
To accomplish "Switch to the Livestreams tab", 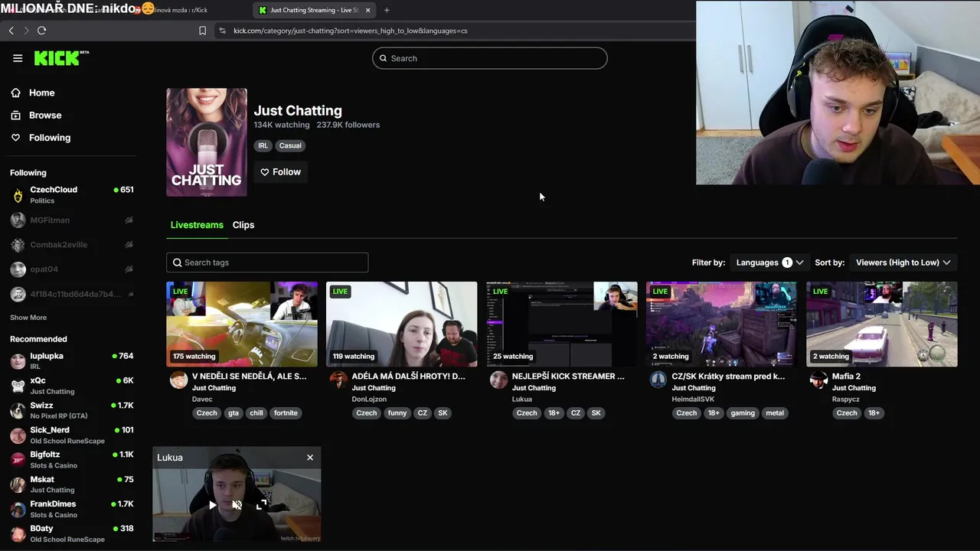I will tap(197, 225).
